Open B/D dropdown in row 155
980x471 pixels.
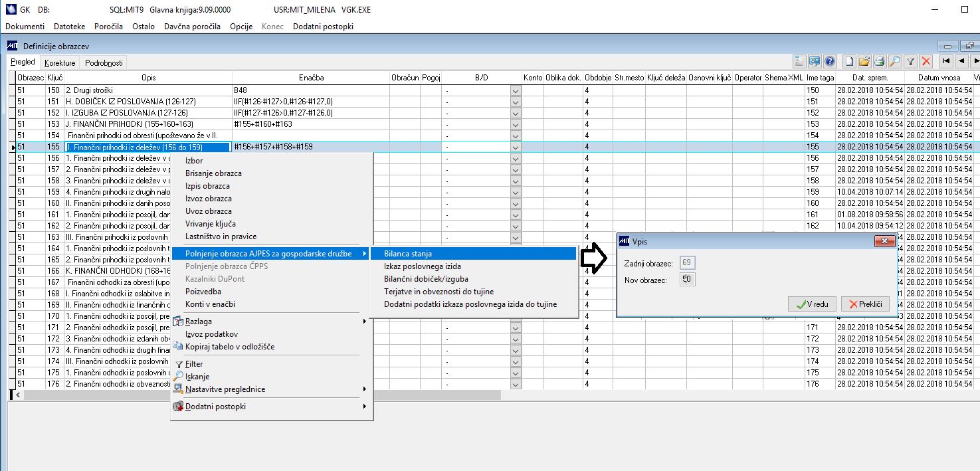(x=516, y=147)
